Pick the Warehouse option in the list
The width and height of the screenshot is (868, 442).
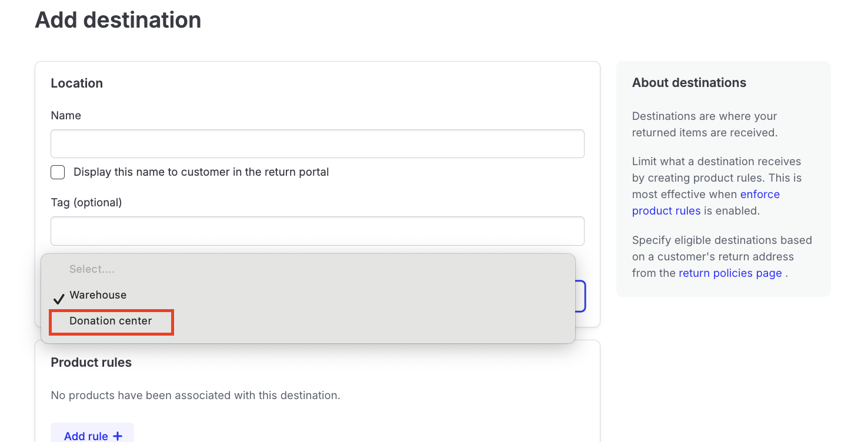click(x=98, y=295)
